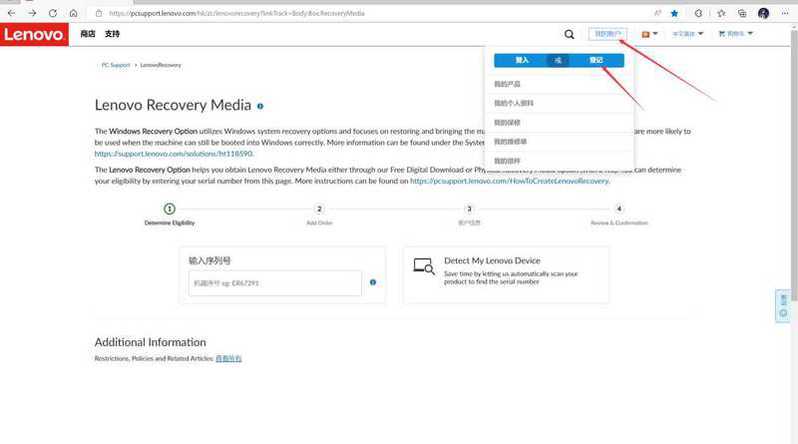Select 我的产品 in the account menu

pyautogui.click(x=507, y=84)
